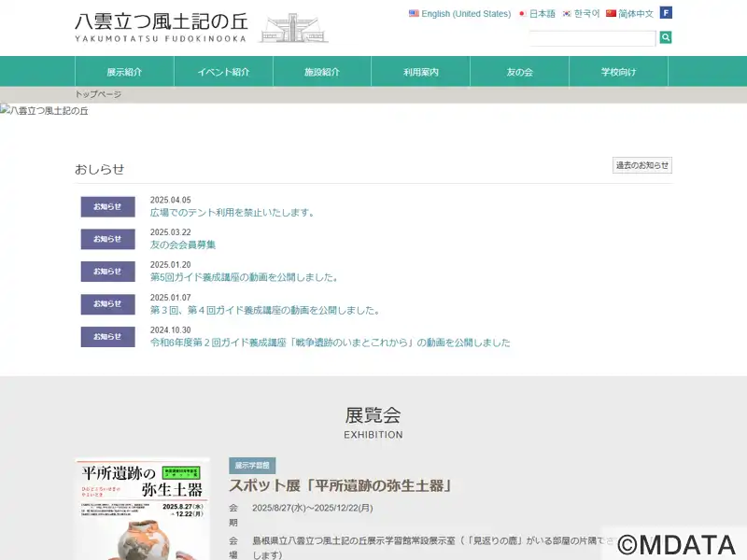The width and height of the screenshot is (747, 560).
Task: Click the トップページ breadcrumb link
Action: click(98, 94)
